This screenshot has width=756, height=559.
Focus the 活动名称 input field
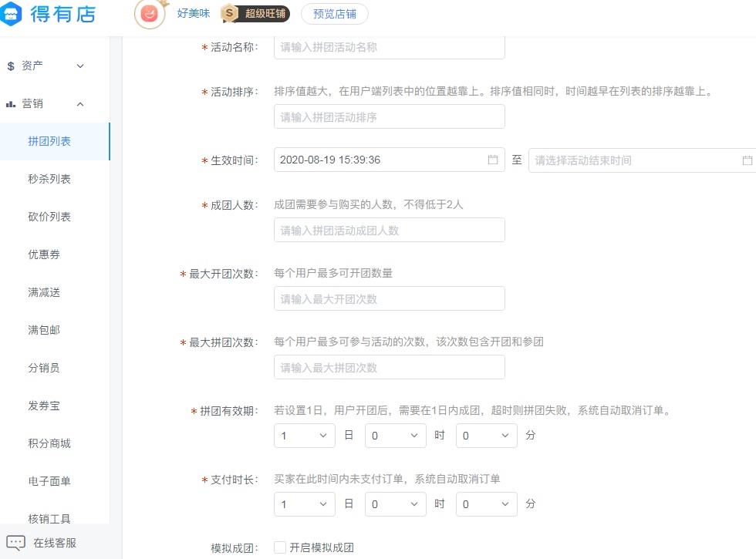(389, 47)
